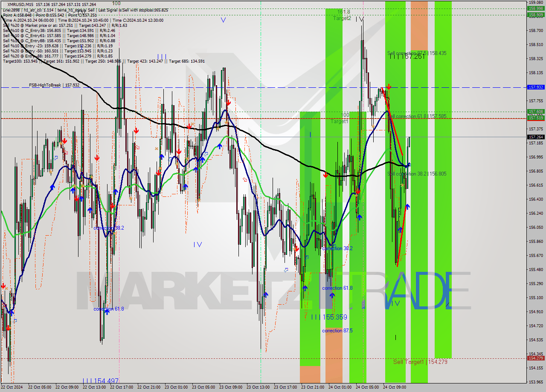546x392 pixels.
Task: Click the '24 Oct 09:00' time axis label
Action: pos(394,387)
